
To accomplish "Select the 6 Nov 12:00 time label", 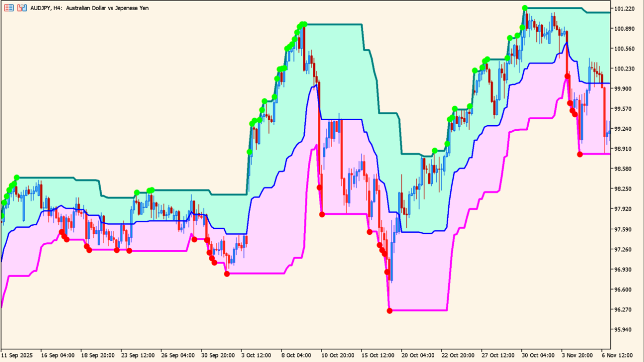I will coord(617,354).
